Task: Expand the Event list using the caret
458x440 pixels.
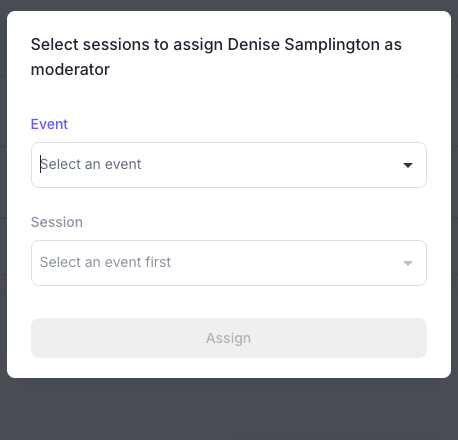Action: pos(408,165)
